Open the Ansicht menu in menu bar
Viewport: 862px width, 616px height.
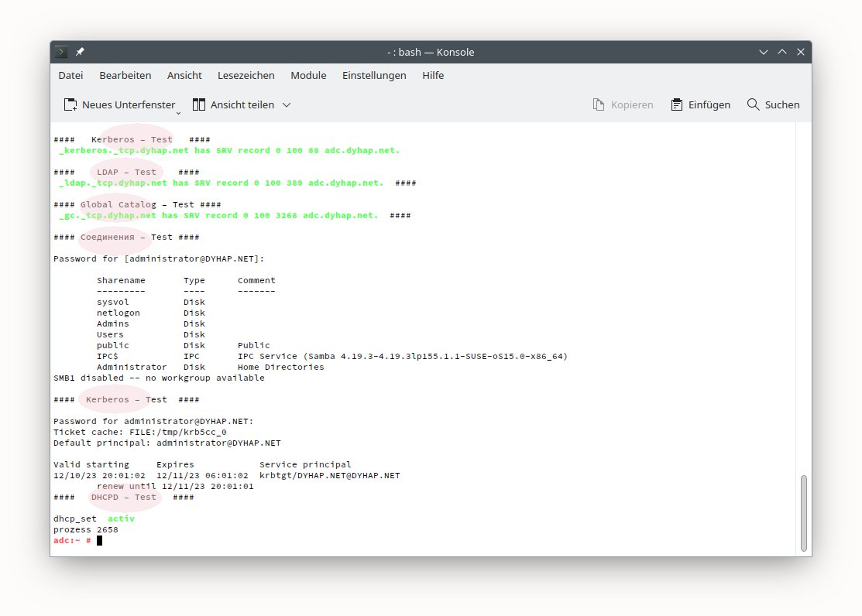(x=184, y=75)
